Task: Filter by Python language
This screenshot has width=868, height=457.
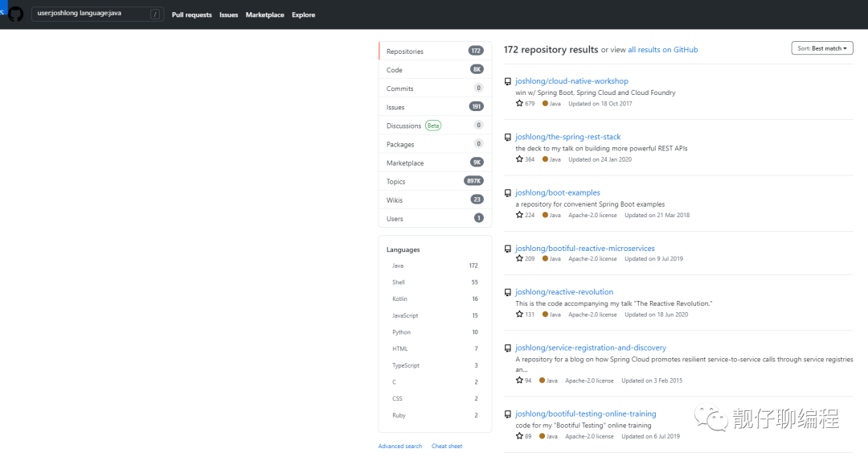Action: pyautogui.click(x=435, y=332)
